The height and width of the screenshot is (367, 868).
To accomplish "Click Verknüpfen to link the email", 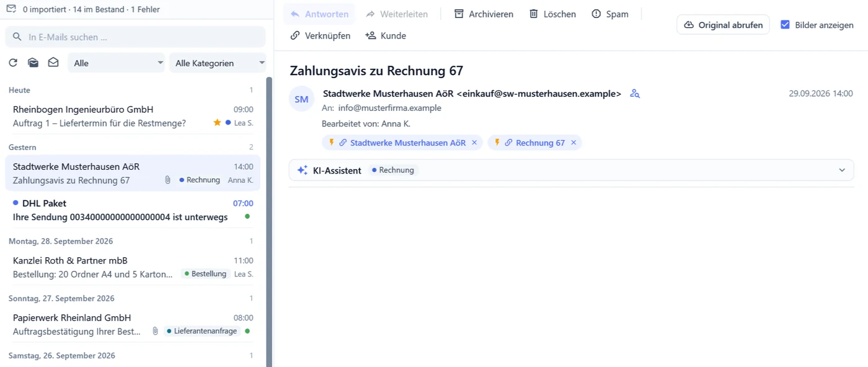I will (x=320, y=35).
